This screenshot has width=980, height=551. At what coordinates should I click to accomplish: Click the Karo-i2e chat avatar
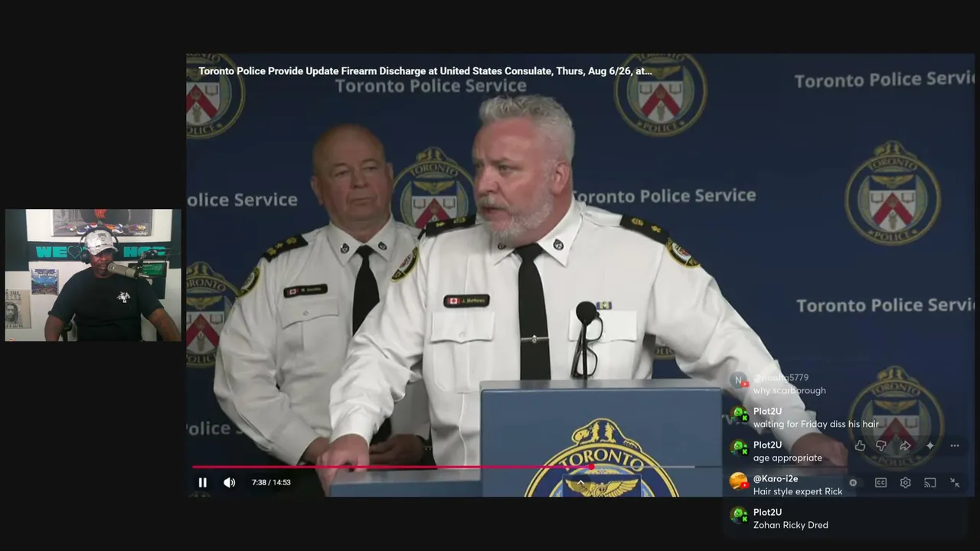pos(739,482)
